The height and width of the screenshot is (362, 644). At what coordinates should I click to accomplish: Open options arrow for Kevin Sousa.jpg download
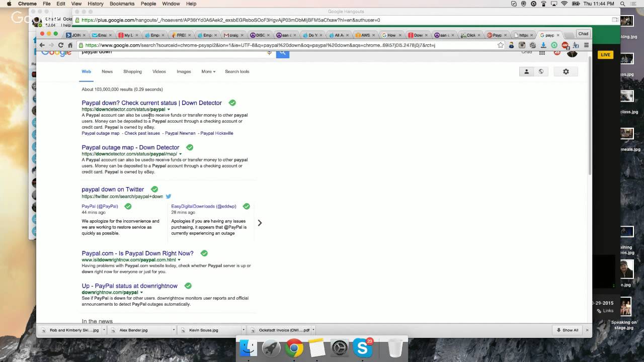tap(244, 330)
